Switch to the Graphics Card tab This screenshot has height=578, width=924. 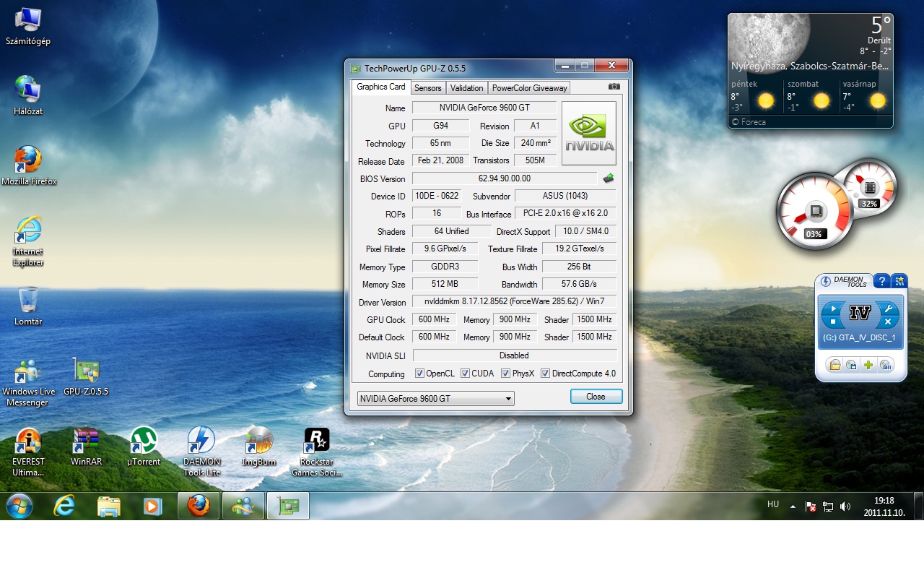pos(381,87)
